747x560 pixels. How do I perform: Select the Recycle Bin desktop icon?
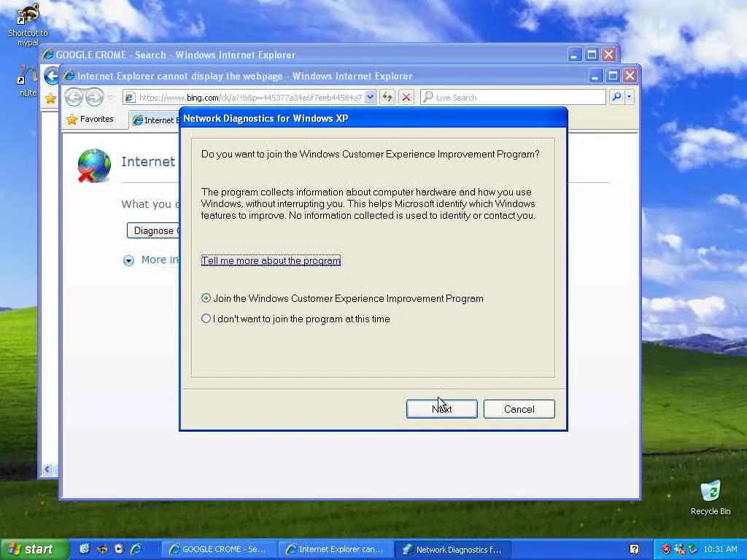tap(711, 497)
